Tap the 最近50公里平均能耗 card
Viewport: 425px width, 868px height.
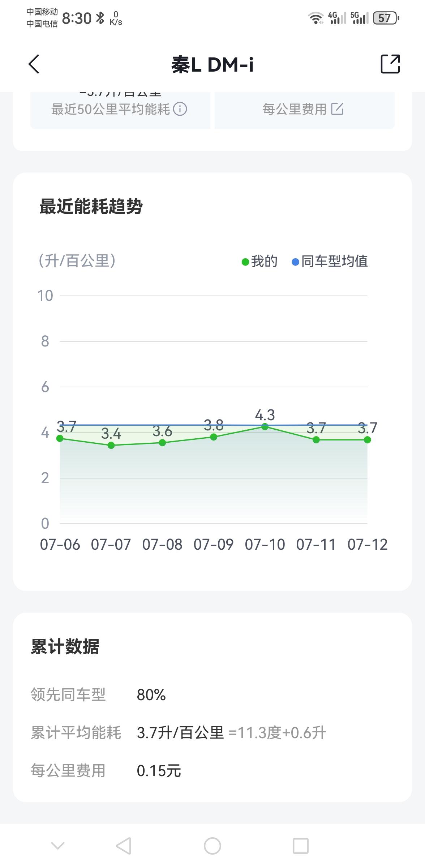pos(120,109)
